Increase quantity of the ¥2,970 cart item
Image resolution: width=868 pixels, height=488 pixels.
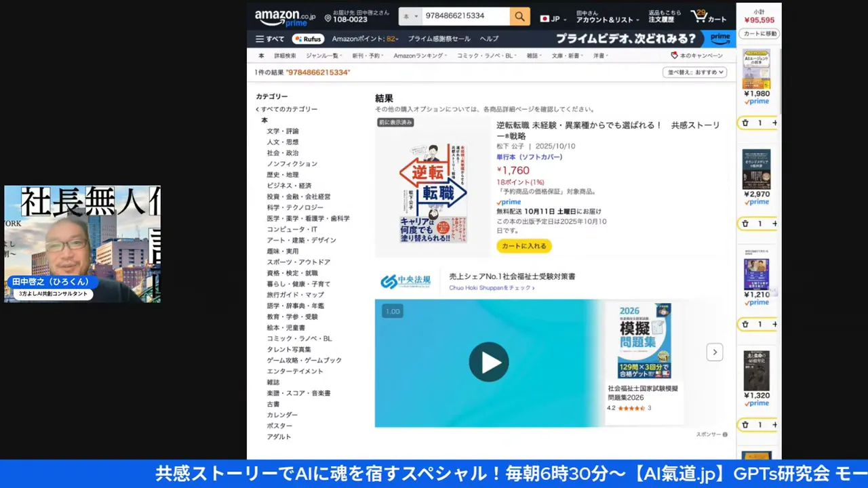[x=774, y=224]
